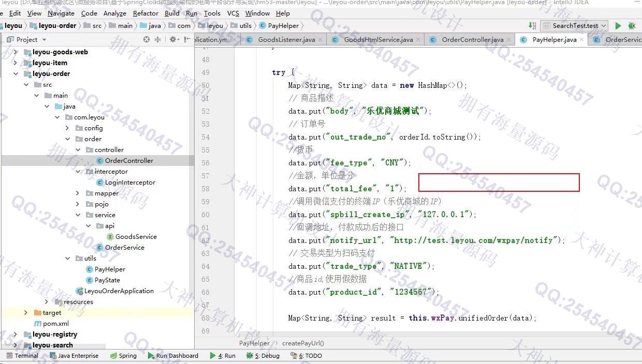Expand the leyou-registry module
Screen dimensions: 642x364
point(16,334)
